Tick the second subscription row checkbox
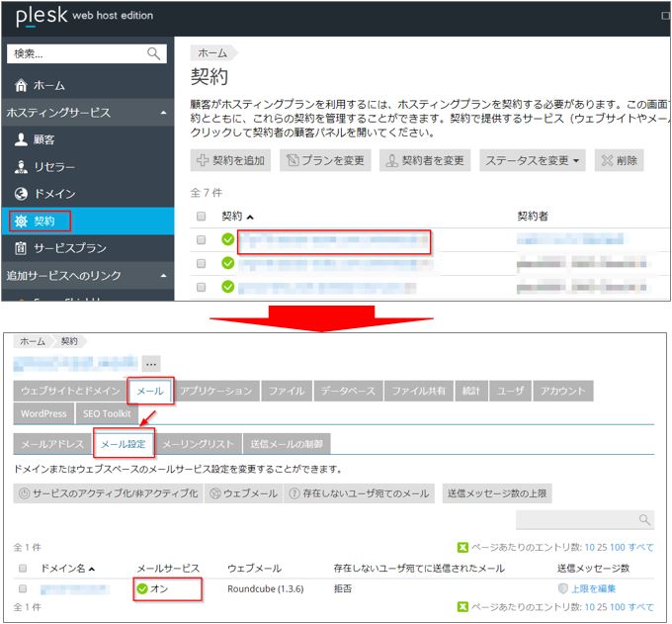Image resolution: width=672 pixels, height=624 pixels. click(201, 263)
